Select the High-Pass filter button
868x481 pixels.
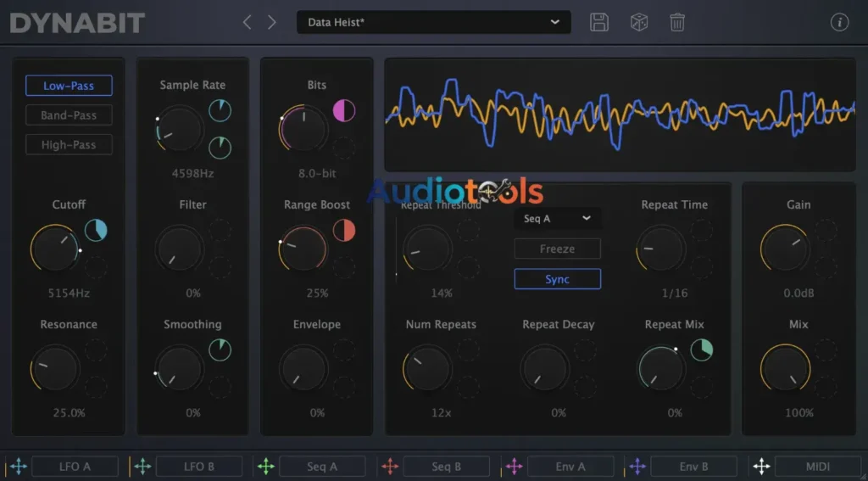pos(69,145)
